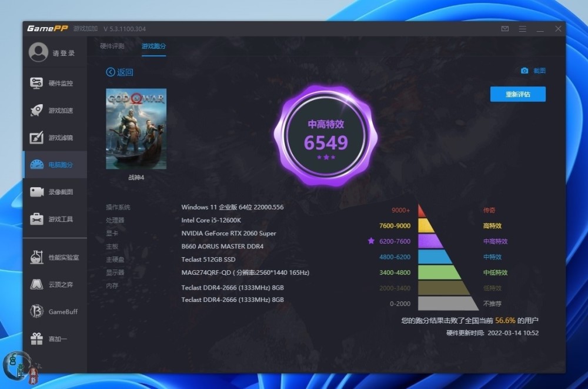
Task: Click the Windows 11 企业版 OS text
Action: click(x=232, y=207)
